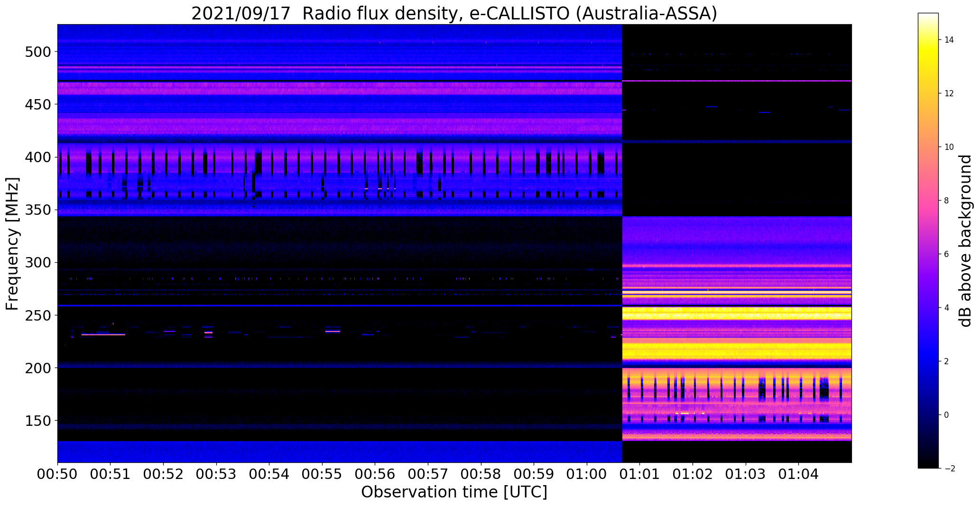The image size is (980, 506).
Task: Click the colorbar tick label 4
Action: [x=947, y=308]
